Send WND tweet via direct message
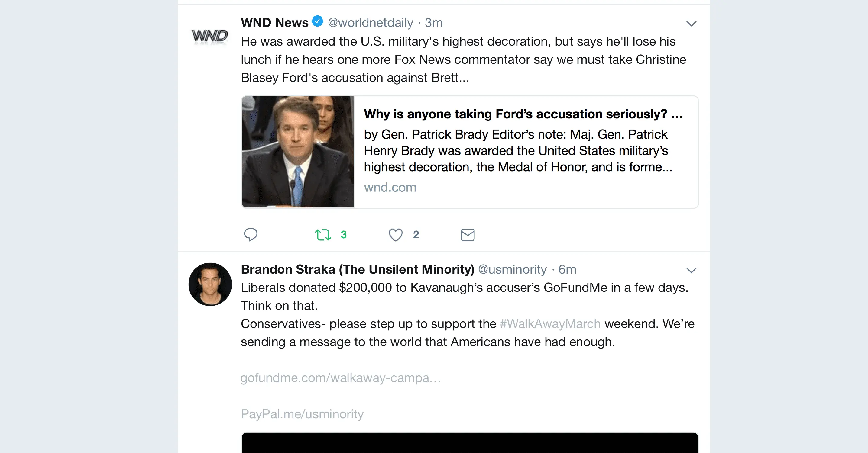The width and height of the screenshot is (868, 453). pos(467,234)
